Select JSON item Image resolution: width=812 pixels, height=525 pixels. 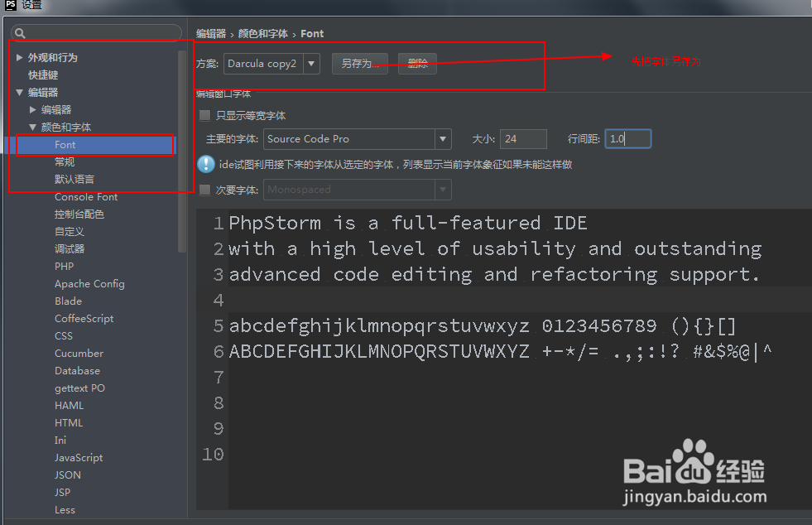[x=67, y=474]
